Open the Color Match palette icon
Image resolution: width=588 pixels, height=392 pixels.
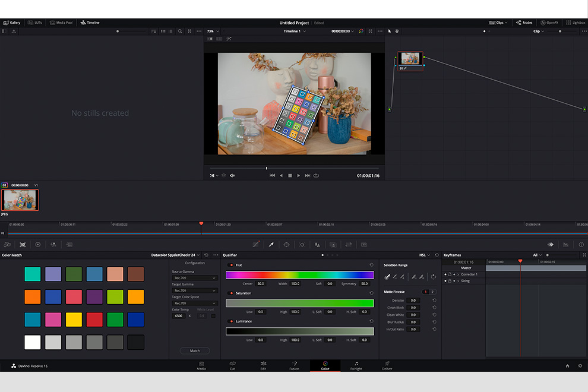[x=23, y=245]
